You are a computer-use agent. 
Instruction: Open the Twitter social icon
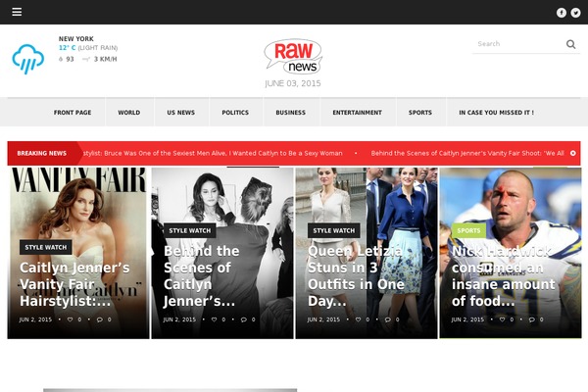575,13
